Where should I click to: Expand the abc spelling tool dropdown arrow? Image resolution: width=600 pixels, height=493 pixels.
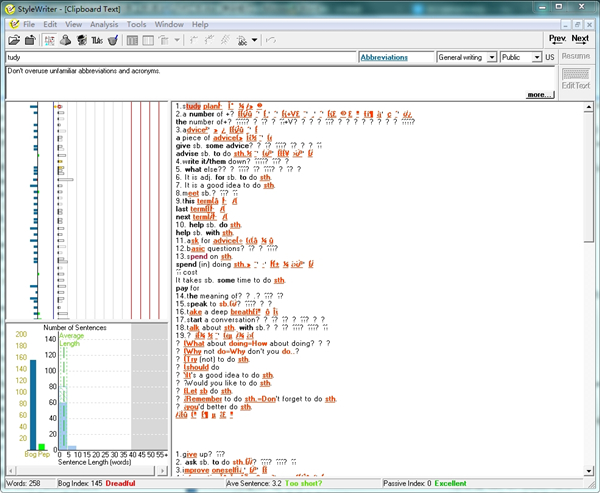click(x=257, y=40)
